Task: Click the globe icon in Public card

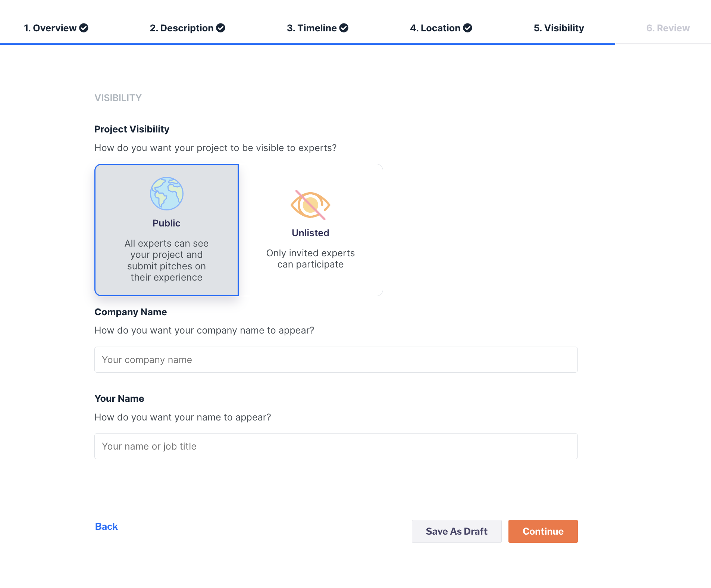Action: 167,194
